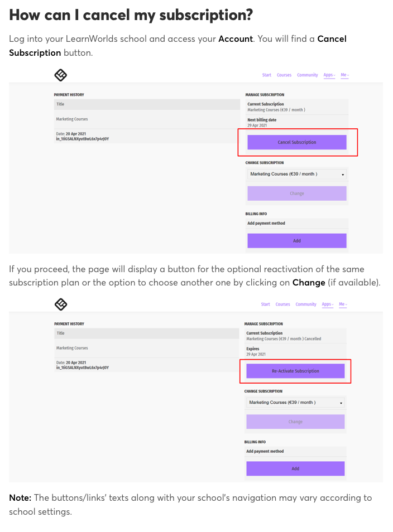The height and width of the screenshot is (532, 393).
Task: Click the Change button in second screenshot
Action: coord(295,422)
